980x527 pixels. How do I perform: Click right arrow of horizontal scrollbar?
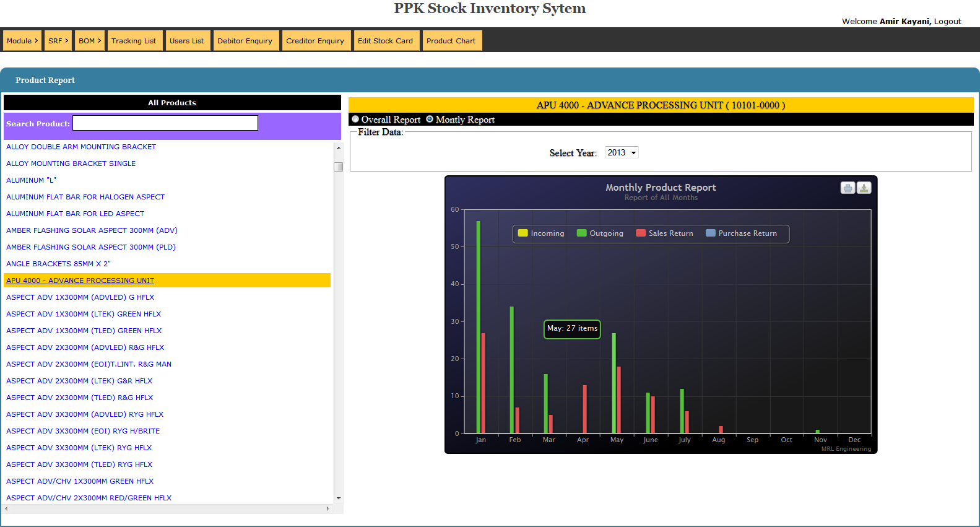328,508
